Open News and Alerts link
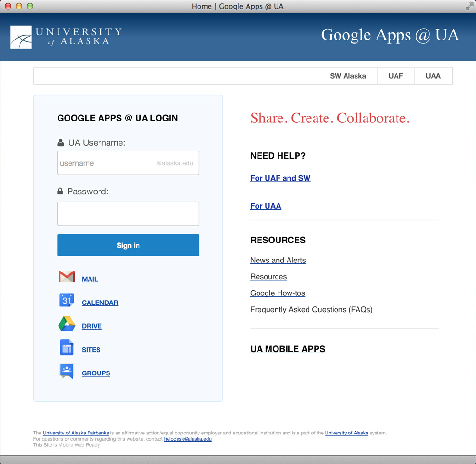 tap(278, 260)
